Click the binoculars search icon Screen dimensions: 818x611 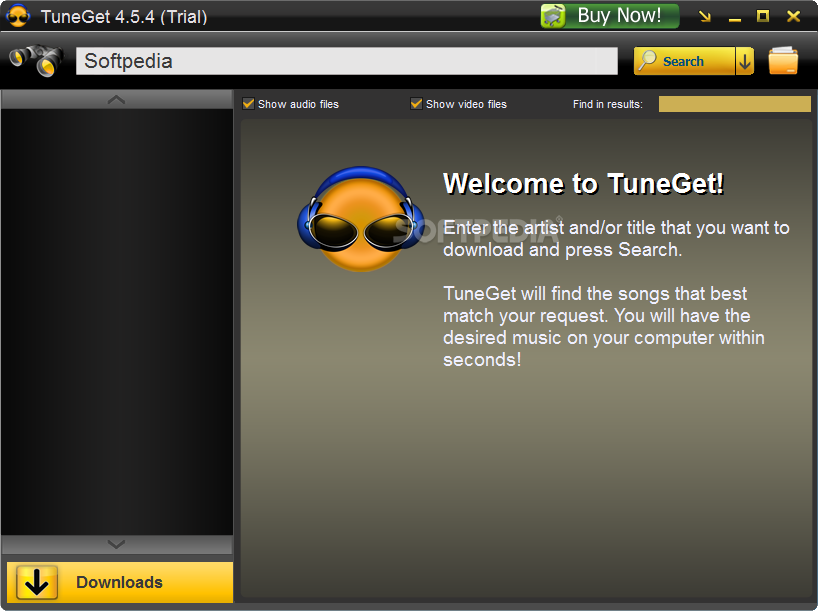[x=37, y=60]
